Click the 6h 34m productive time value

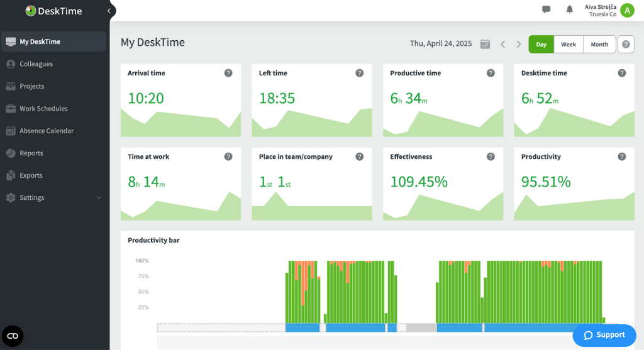(x=409, y=99)
